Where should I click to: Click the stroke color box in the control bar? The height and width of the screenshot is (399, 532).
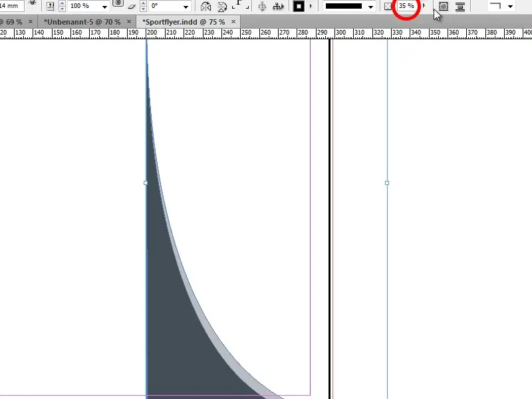point(299,6)
